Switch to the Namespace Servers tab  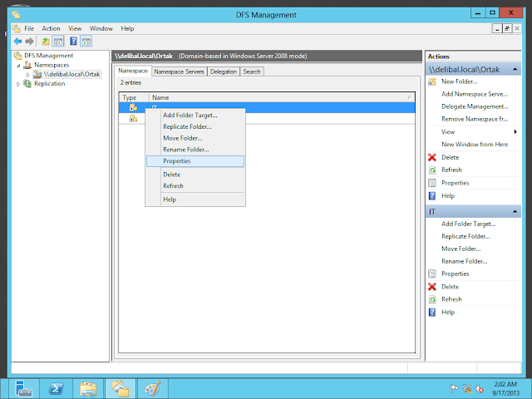click(x=179, y=71)
